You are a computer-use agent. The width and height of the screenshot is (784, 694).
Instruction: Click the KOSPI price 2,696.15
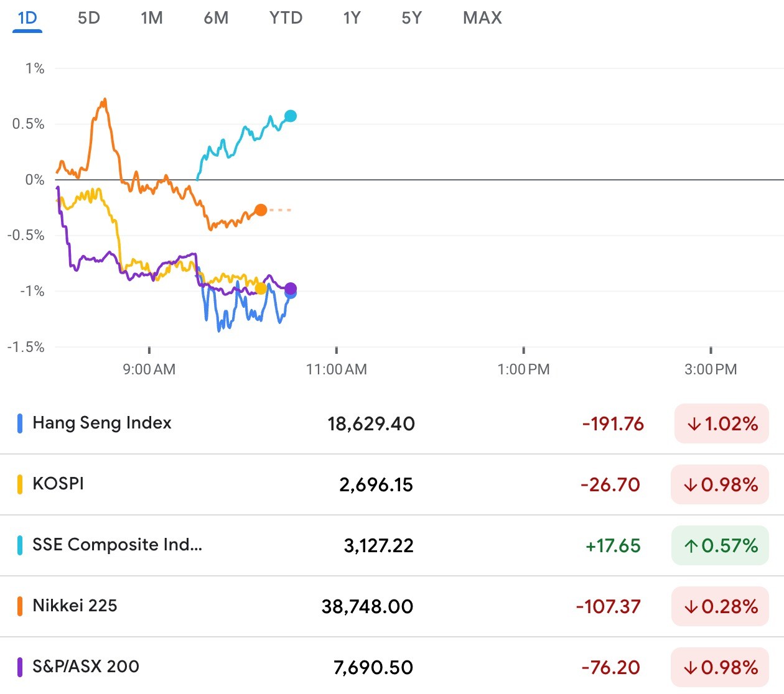pyautogui.click(x=376, y=485)
